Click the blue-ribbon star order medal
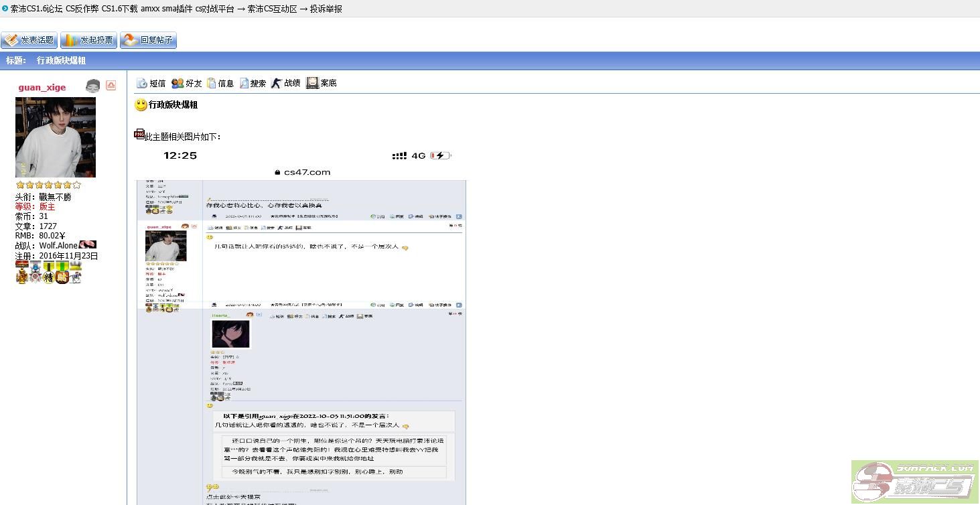This screenshot has height=505, width=980. click(x=35, y=272)
